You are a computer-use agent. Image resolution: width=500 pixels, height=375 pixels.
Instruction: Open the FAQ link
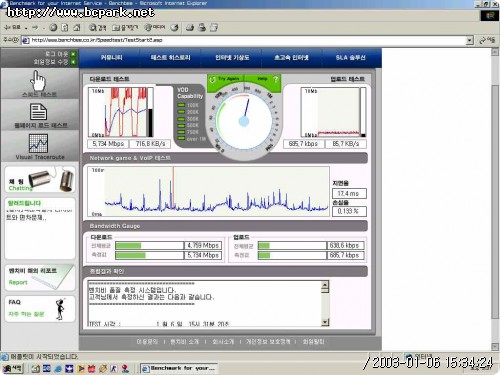click(40, 309)
